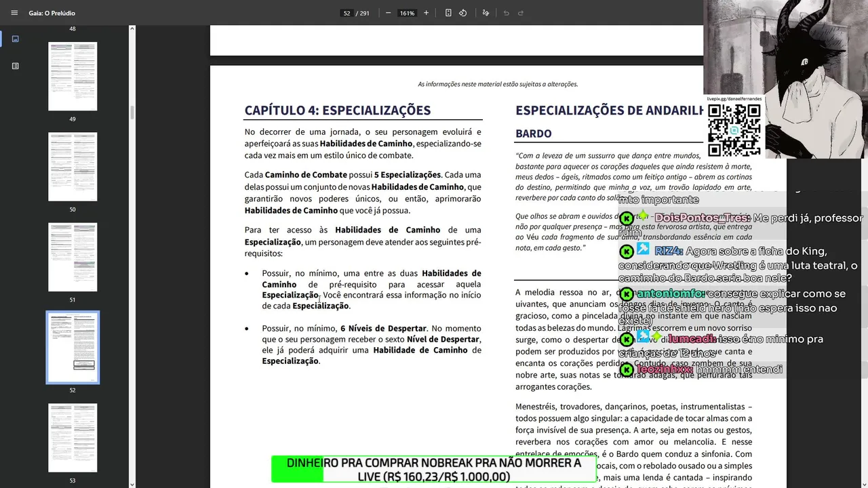
Task: Click the livepix.gg/danaelfernandes link text
Action: pos(734,99)
